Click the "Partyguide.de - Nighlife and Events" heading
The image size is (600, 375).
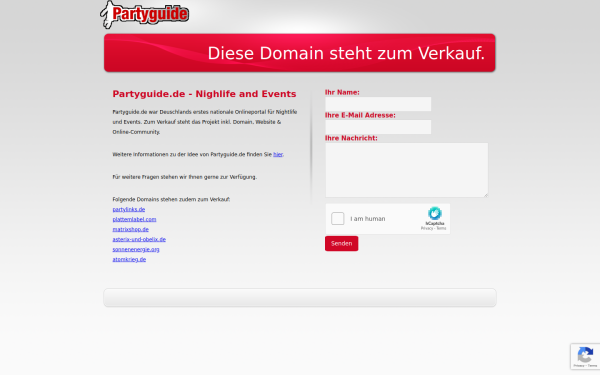(x=204, y=94)
